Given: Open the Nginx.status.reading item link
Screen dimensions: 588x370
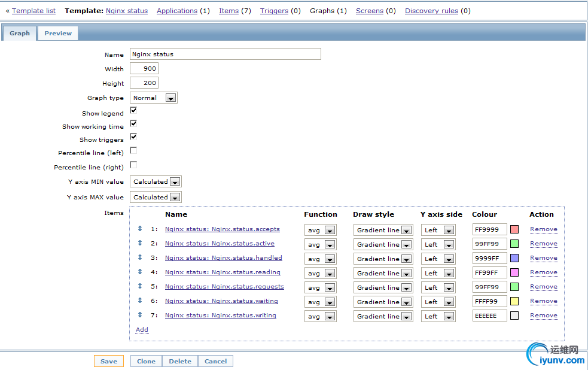Looking at the screenshot, I should pos(223,272).
